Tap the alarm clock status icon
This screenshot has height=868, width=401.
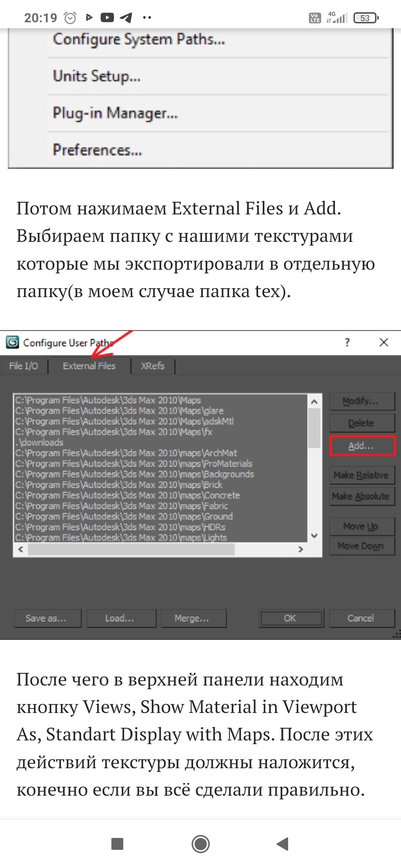70,17
